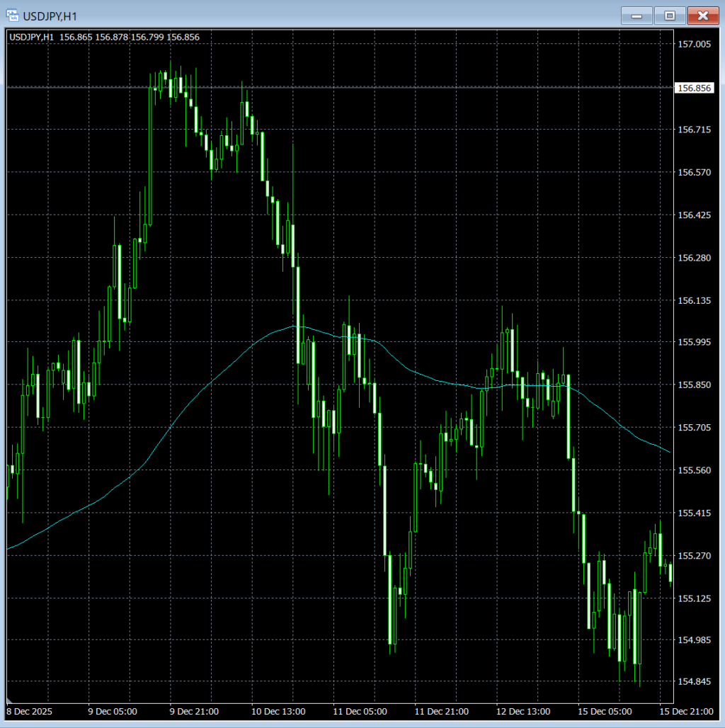The height and width of the screenshot is (728, 725).
Task: Click the 155.415 price scale label
Action: tap(694, 513)
